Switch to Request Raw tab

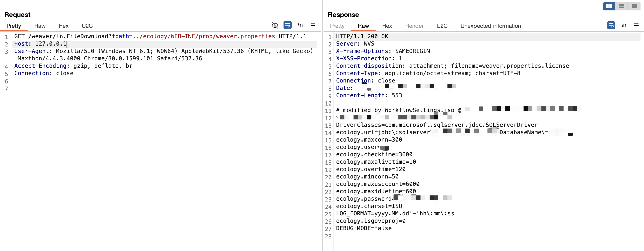[x=40, y=26]
